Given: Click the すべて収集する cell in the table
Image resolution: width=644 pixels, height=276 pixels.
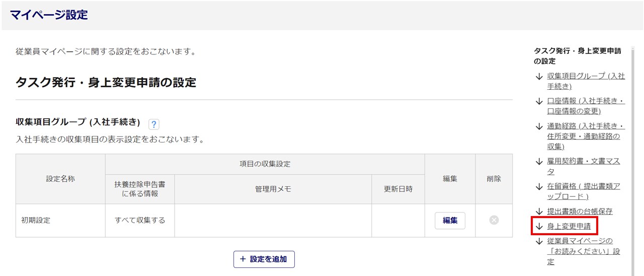Looking at the screenshot, I should (x=140, y=220).
